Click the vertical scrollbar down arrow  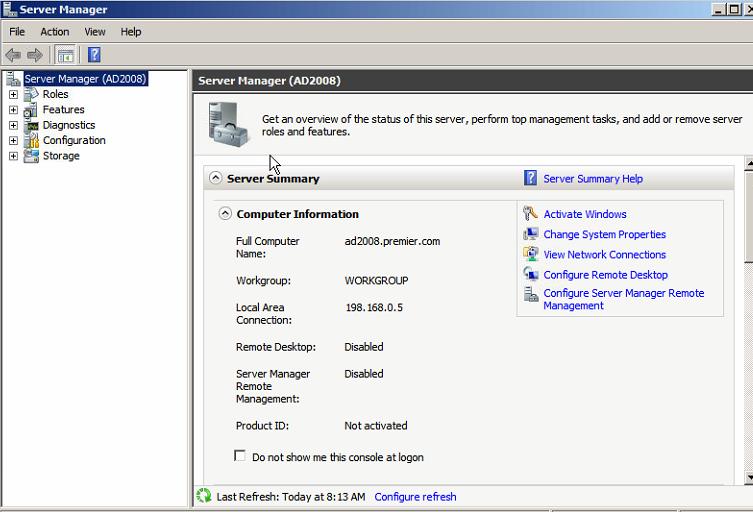749,477
